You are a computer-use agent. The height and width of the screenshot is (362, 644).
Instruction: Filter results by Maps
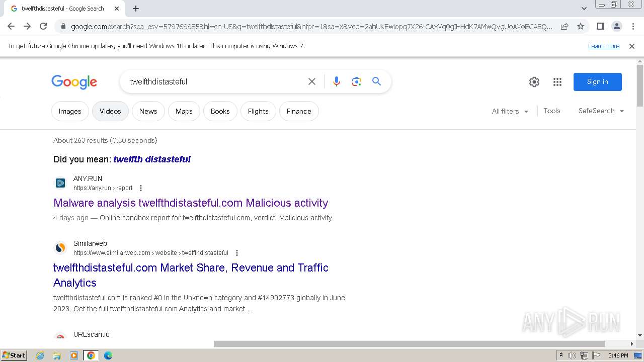pos(184,111)
